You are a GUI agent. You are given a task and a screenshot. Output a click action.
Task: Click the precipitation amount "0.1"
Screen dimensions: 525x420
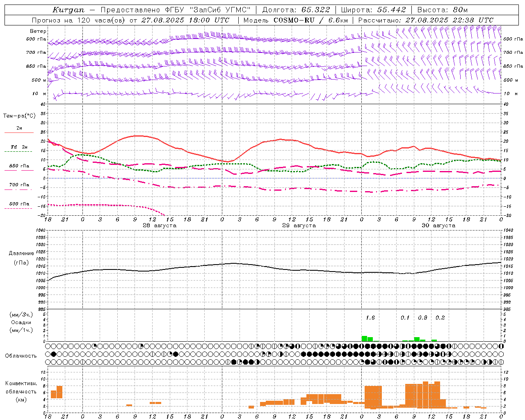click(x=405, y=317)
